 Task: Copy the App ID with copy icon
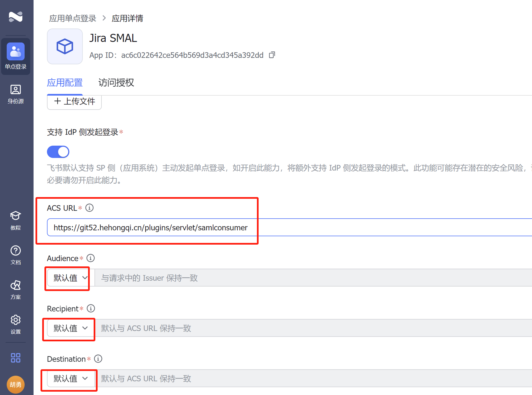[x=272, y=55]
